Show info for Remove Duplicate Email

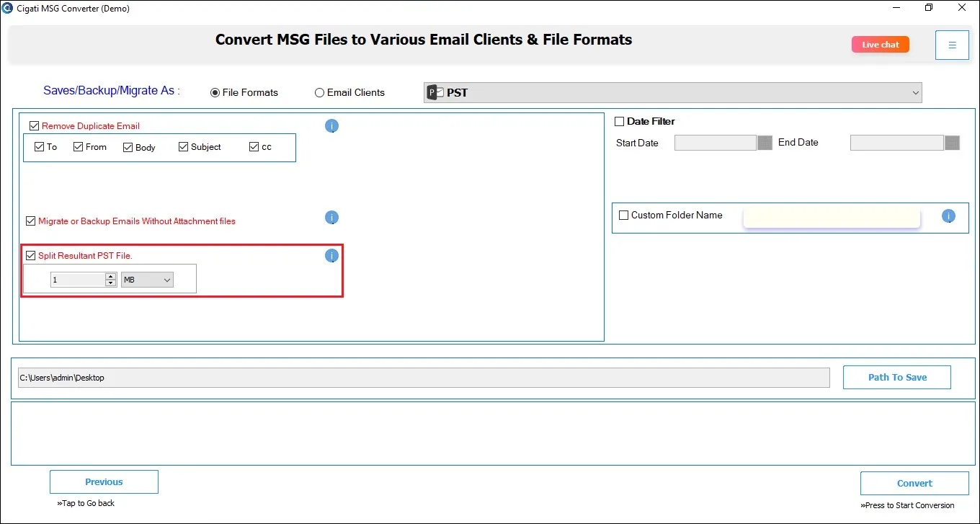point(331,126)
